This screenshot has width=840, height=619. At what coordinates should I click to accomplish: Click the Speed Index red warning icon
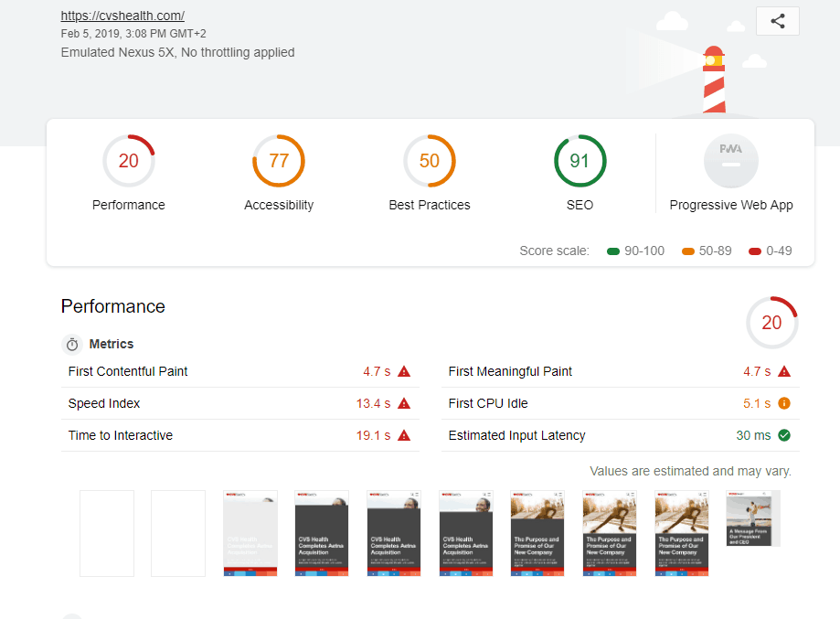404,403
